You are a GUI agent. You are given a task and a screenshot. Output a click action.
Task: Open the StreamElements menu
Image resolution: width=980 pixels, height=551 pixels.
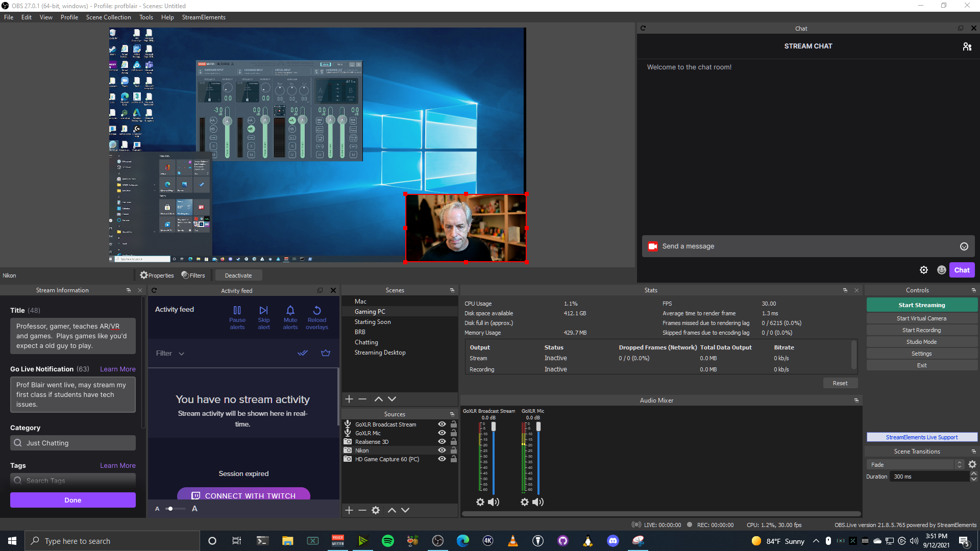pos(203,17)
